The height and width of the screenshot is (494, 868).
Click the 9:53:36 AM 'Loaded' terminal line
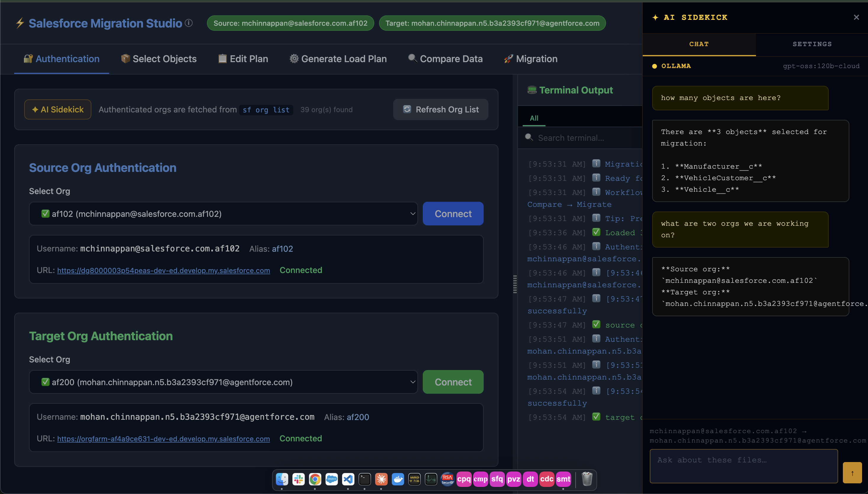(x=585, y=233)
